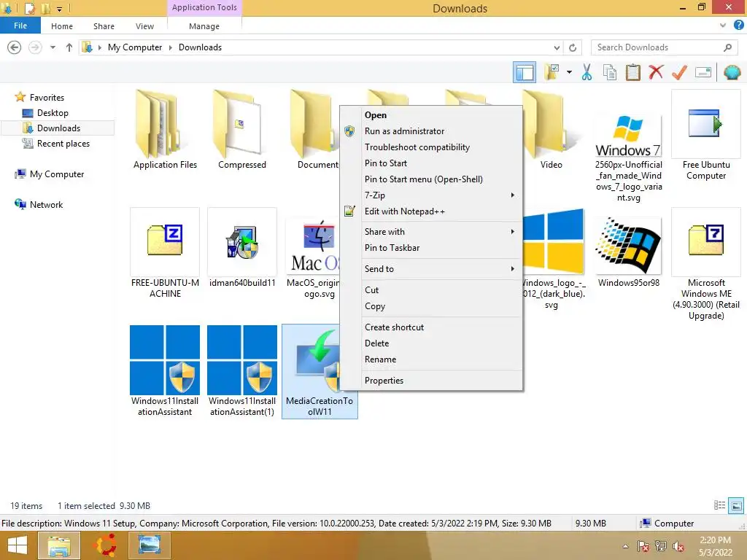Open the File tab
Screen dimensions: 747x560
[20, 26]
